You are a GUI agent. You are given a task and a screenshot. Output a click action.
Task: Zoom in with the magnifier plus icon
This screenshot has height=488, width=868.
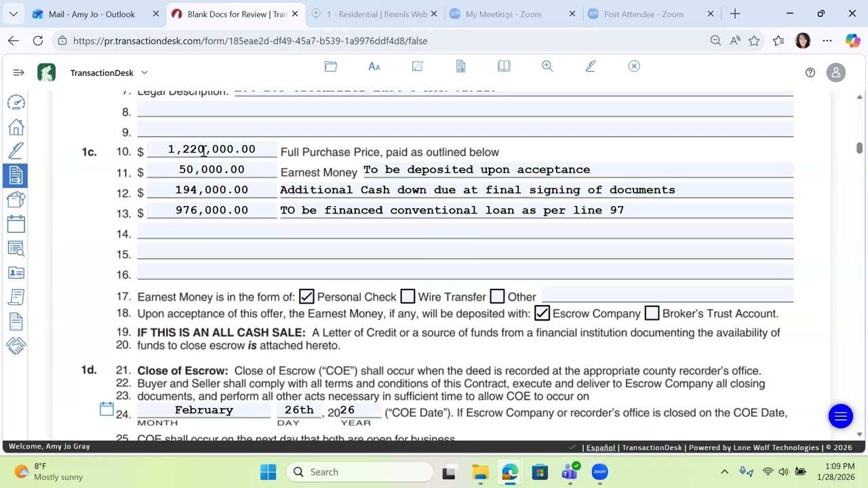[547, 66]
